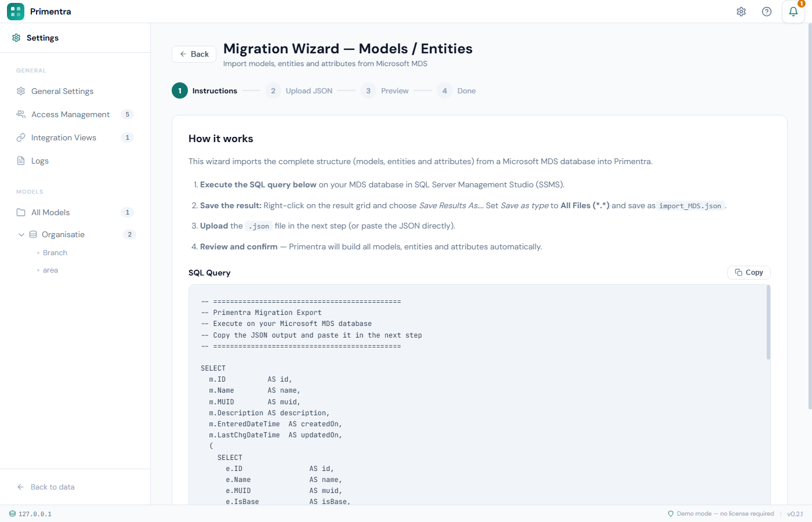Screen dimensions: 812x522
Task: Open the General Settings entry
Action: pos(62,91)
